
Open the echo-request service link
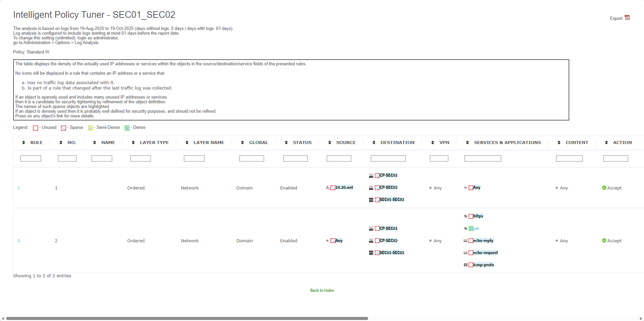(485, 253)
